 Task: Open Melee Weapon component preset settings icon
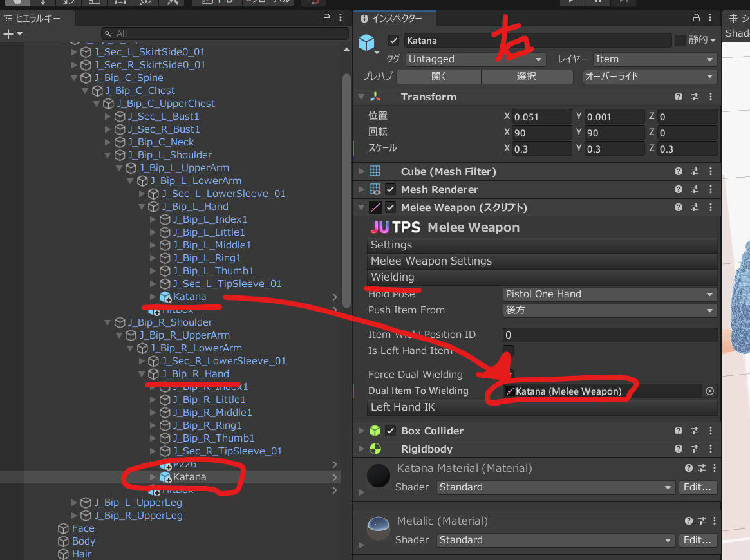click(x=695, y=208)
